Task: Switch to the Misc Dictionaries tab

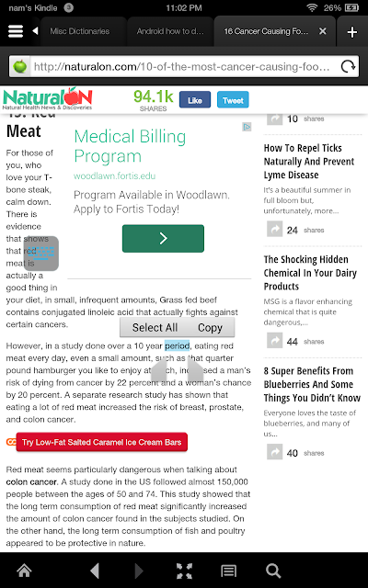Action: [80, 31]
